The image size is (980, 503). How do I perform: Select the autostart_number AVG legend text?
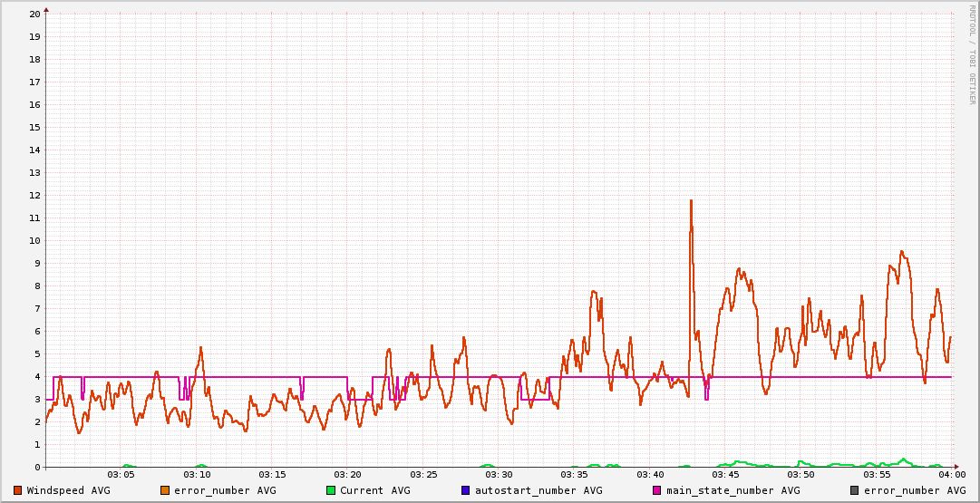coord(538,490)
